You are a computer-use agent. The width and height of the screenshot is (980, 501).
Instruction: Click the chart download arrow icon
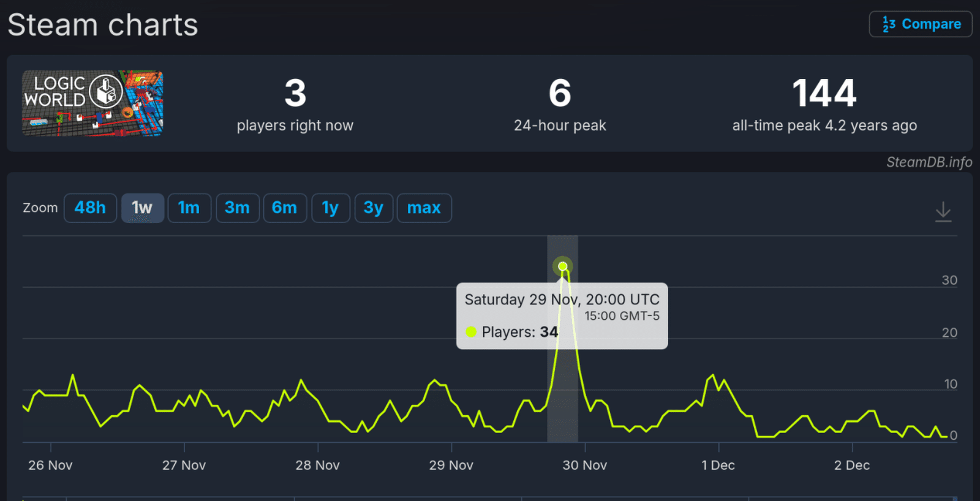[x=943, y=211]
